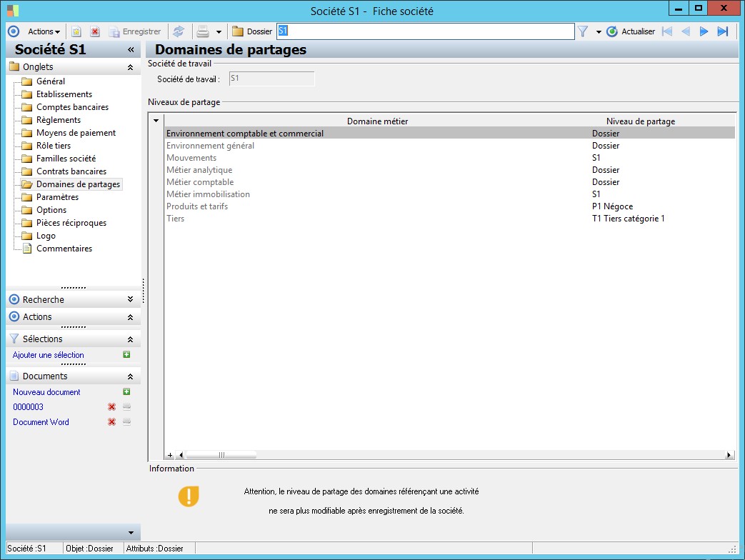Click the delete record toolbar icon

point(95,31)
